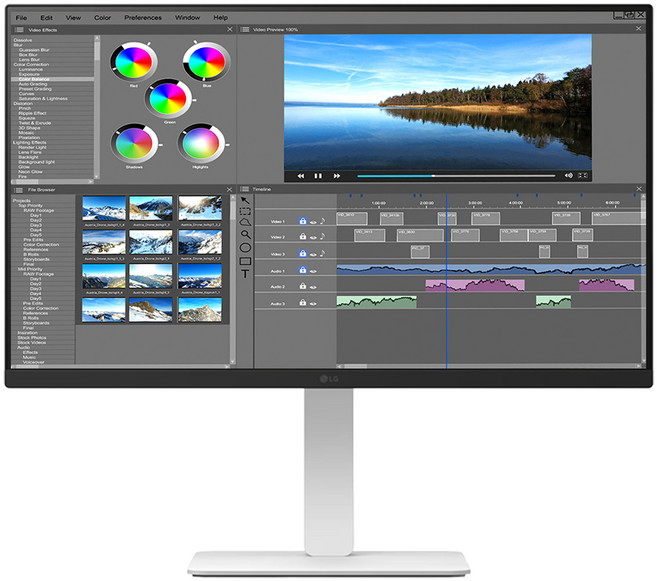Viewport: 657px width, 581px height.
Task: Click the speaker volume icon in video preview
Action: pyautogui.click(x=569, y=175)
